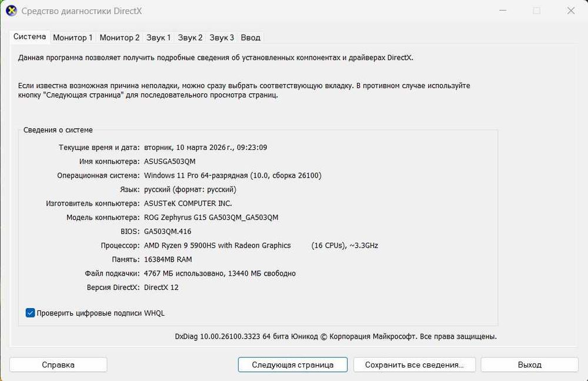Screen dimensions: 588x381
Task: Click the (16 CPUs), ~3.3GHz text
Action: click(x=345, y=245)
